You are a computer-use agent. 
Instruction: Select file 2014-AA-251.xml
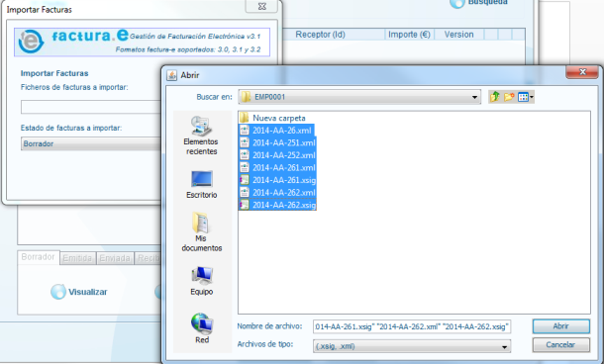pos(277,142)
